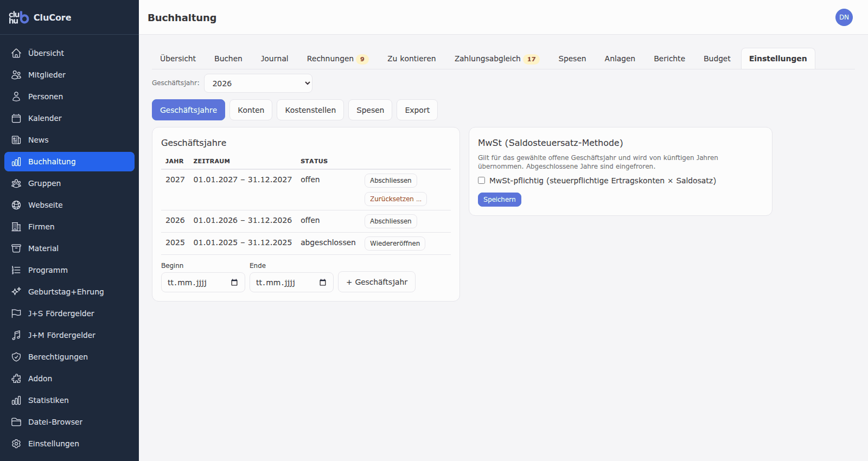Click the + Geschäftsjahr button
Screen dimensions: 868x461
(376, 282)
